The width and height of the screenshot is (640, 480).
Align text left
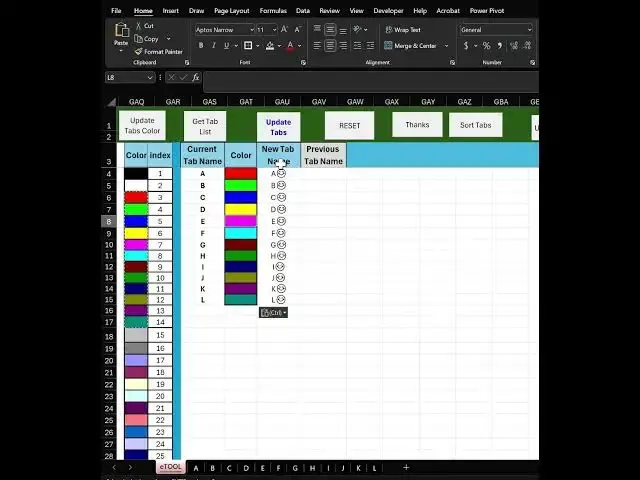tap(317, 46)
